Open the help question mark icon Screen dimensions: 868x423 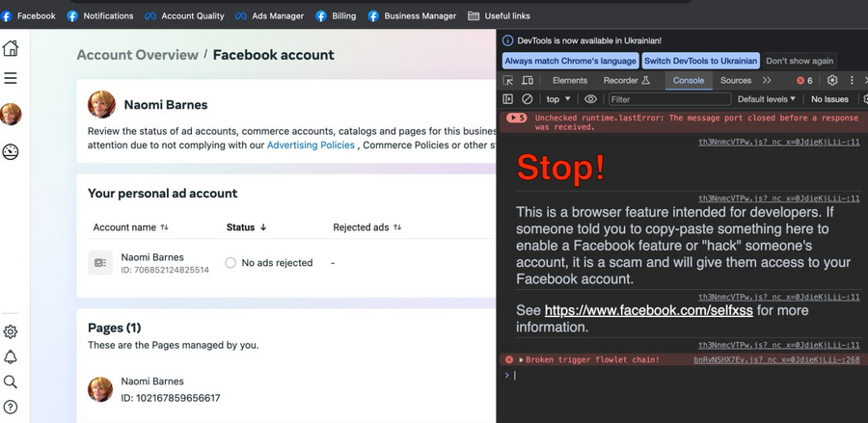click(10, 407)
